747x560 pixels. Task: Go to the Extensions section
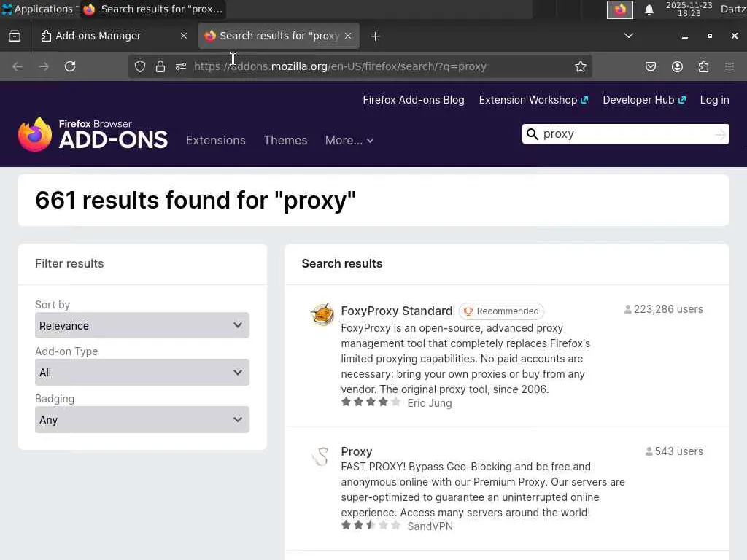coord(216,140)
